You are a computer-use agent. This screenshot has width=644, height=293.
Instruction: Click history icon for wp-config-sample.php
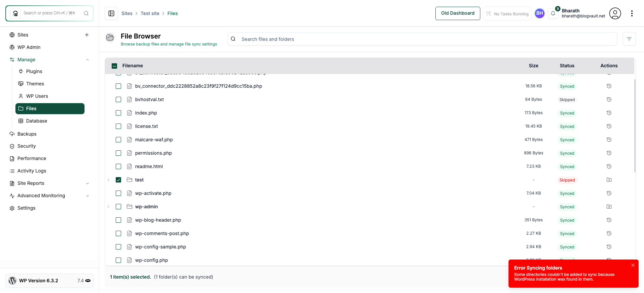(x=609, y=247)
